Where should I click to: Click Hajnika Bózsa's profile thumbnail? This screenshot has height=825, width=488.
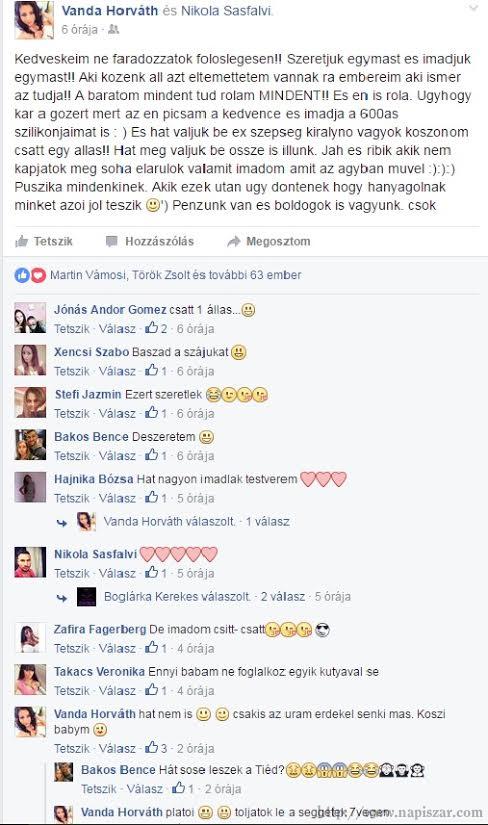30,487
